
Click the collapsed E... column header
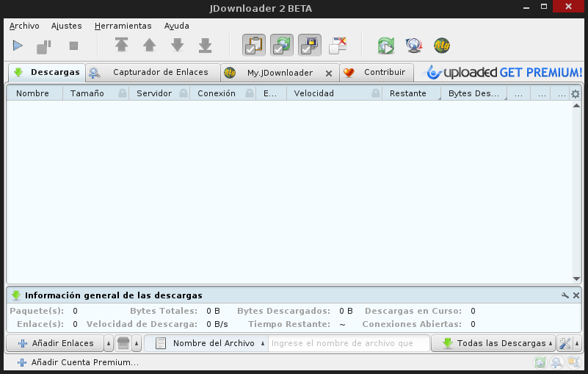point(271,93)
